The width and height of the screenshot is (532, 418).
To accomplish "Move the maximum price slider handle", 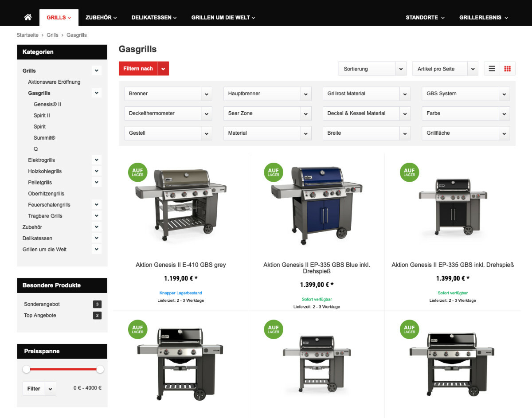I will 100,369.
